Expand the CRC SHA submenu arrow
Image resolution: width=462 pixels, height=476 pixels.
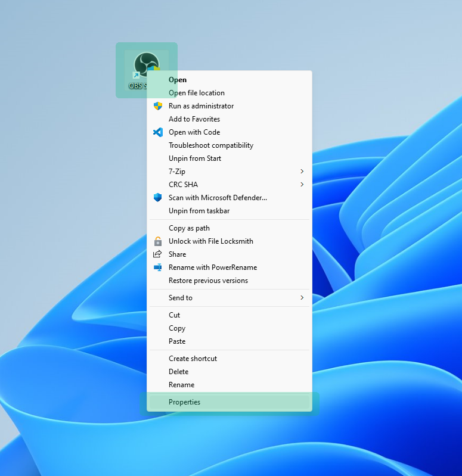coord(302,185)
